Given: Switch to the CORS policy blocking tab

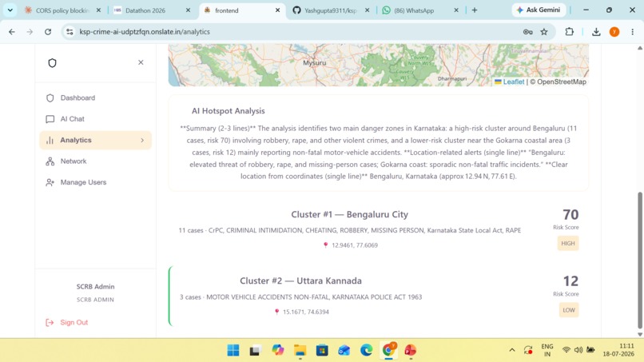Looking at the screenshot, I should 62,10.
